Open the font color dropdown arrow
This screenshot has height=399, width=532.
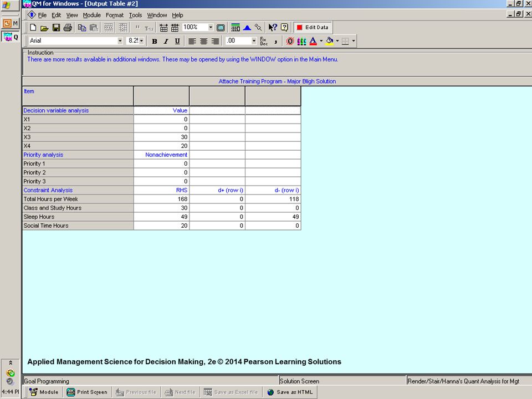(x=321, y=41)
